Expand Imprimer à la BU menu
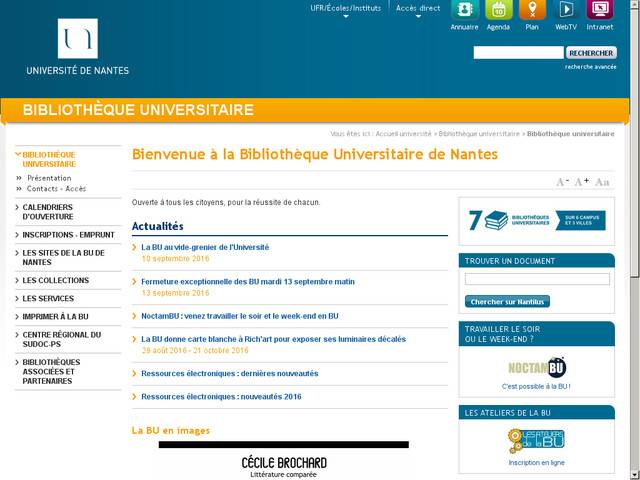 tap(55, 316)
